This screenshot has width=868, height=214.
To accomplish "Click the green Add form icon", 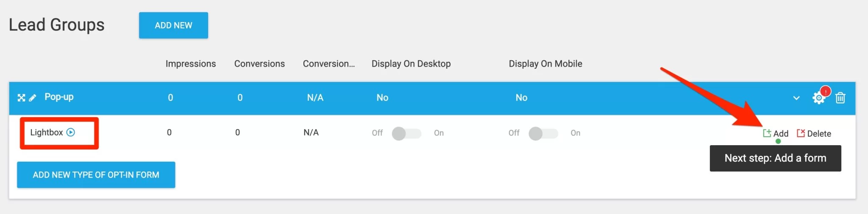I will point(767,133).
